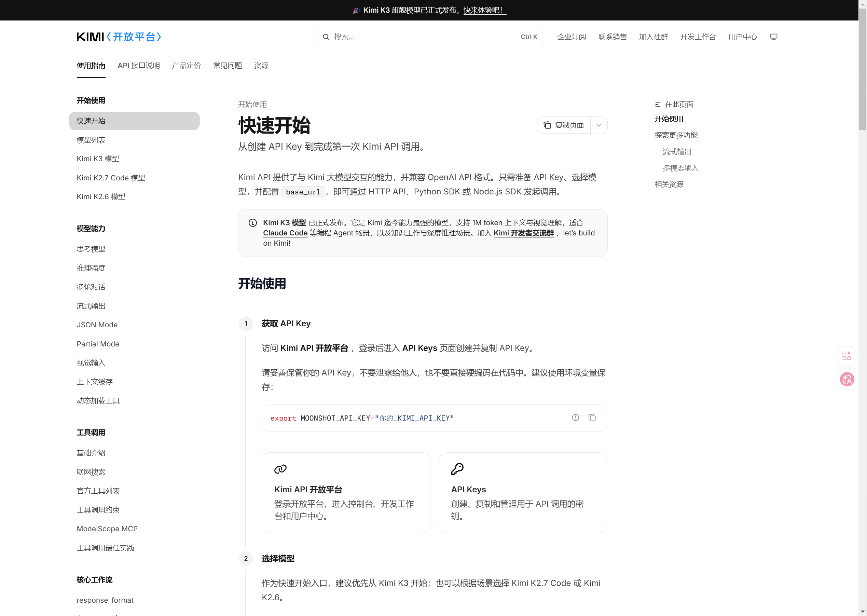Click the floating apps grid icon
The image size is (867, 616).
[847, 355]
